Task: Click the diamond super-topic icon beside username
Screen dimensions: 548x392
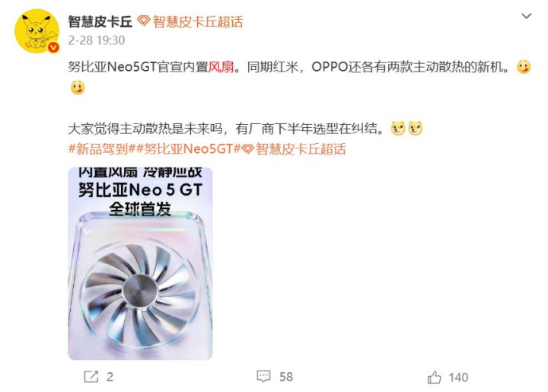Action: [143, 21]
